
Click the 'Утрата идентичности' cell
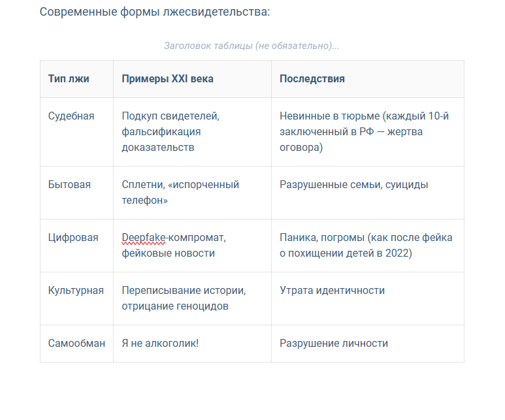pos(367,299)
